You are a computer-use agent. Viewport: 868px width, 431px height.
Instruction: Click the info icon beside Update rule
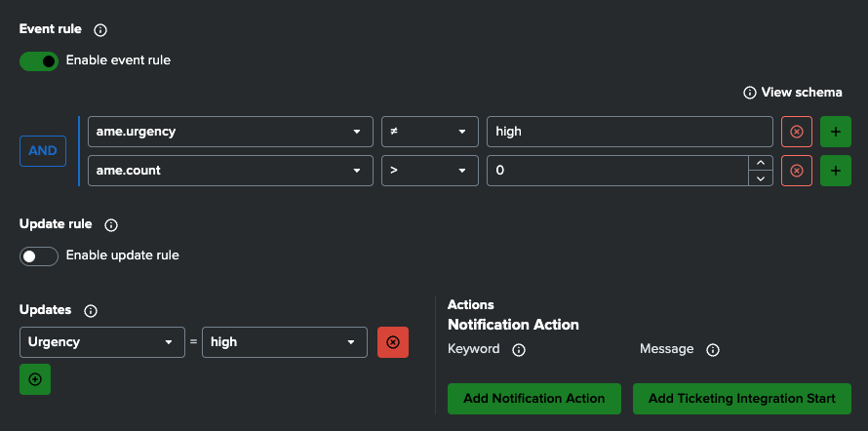click(x=111, y=225)
